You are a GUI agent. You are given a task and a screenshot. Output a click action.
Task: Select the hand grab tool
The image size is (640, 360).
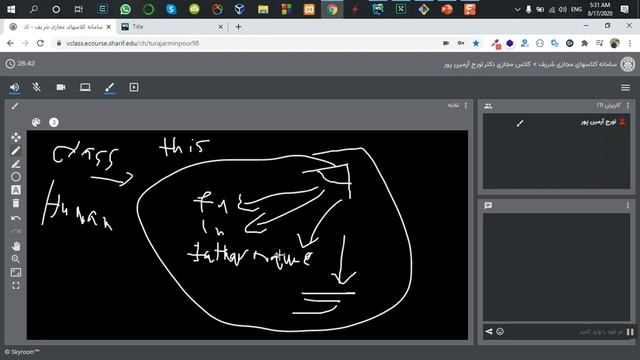click(x=16, y=246)
